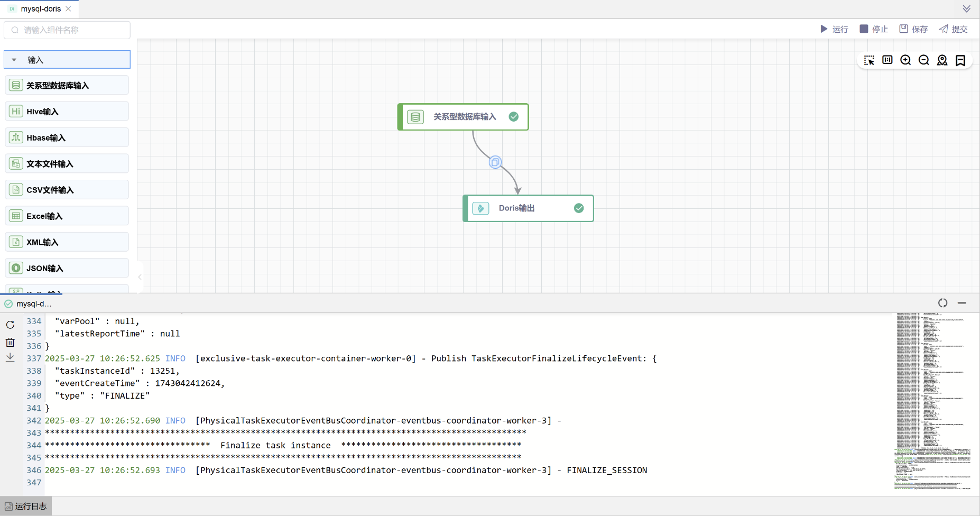The height and width of the screenshot is (516, 980).
Task: Clear the log with trash icon
Action: pyautogui.click(x=10, y=342)
